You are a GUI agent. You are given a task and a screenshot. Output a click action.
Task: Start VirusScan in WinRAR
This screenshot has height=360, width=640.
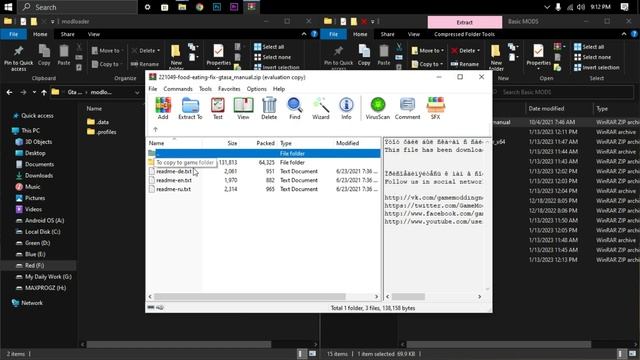378,108
